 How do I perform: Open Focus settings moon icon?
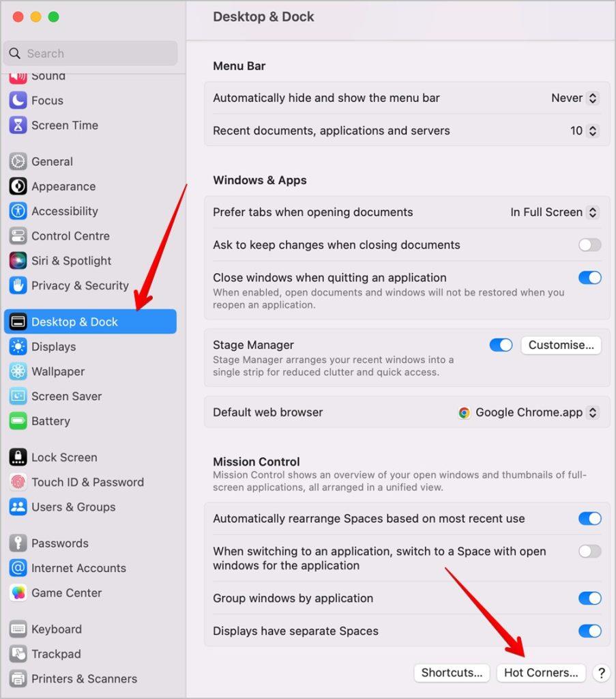coord(18,100)
